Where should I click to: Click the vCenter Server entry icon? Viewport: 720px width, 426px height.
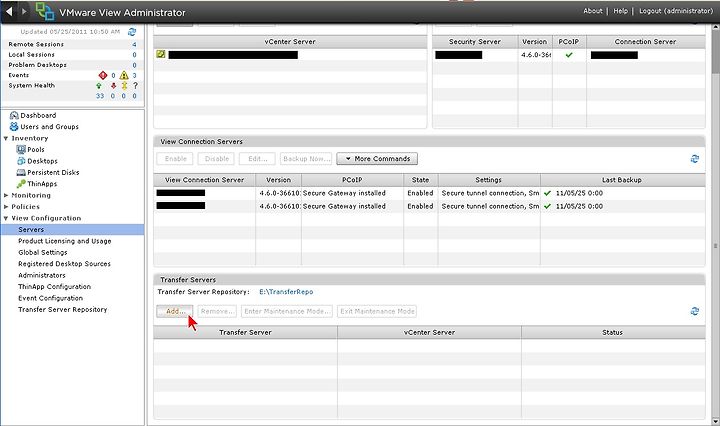point(160,54)
